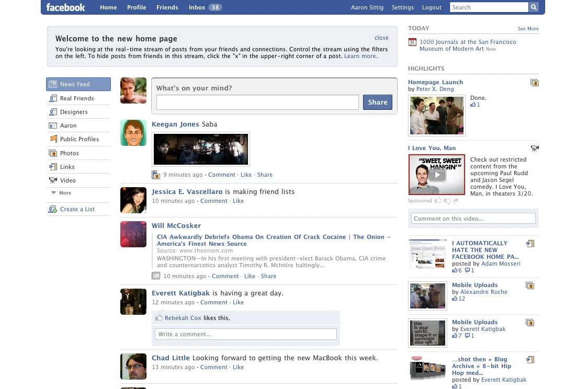Expand the More filters list
The image size is (588, 389).
pos(61,192)
